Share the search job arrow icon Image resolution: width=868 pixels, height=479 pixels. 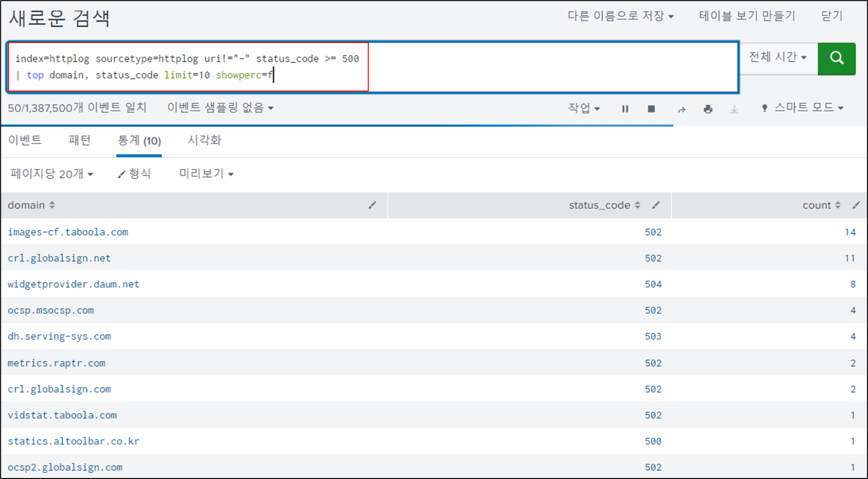click(682, 110)
